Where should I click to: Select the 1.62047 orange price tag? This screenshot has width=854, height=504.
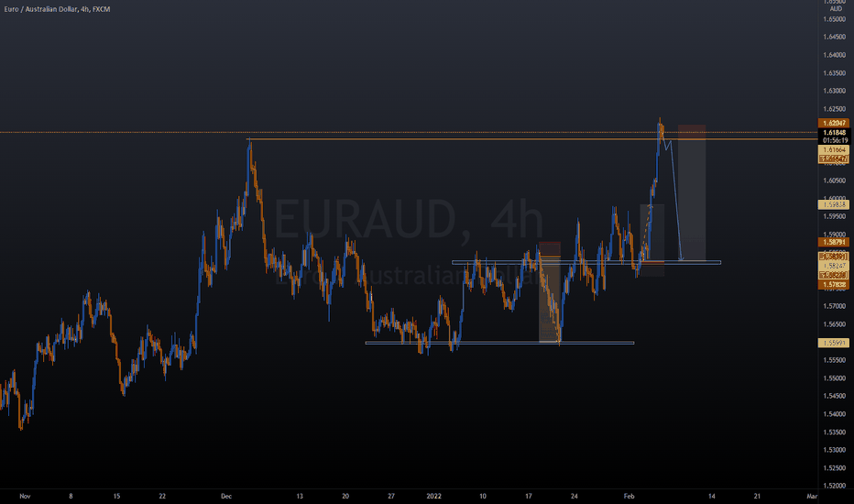pyautogui.click(x=834, y=123)
